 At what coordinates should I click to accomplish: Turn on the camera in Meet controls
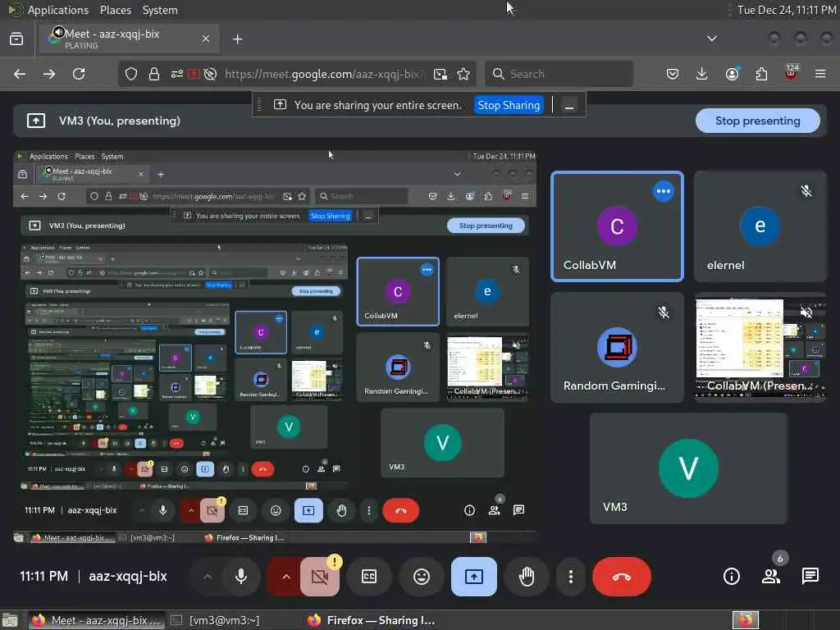pyautogui.click(x=320, y=577)
